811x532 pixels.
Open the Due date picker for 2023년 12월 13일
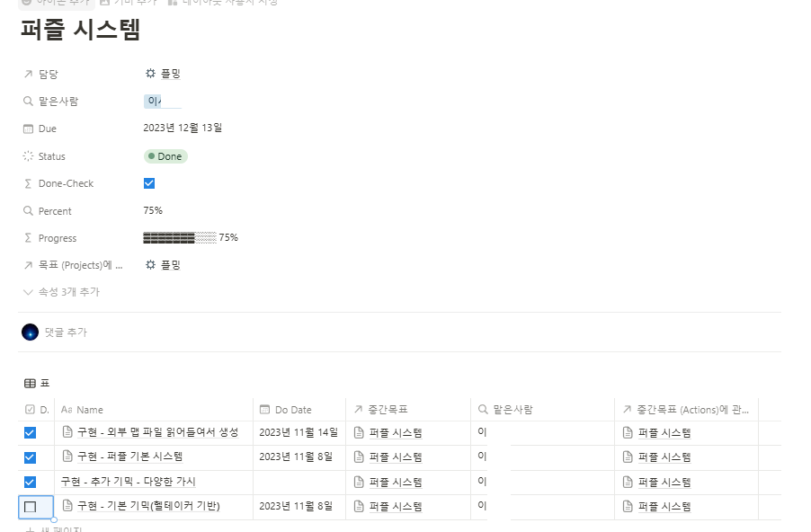183,129
